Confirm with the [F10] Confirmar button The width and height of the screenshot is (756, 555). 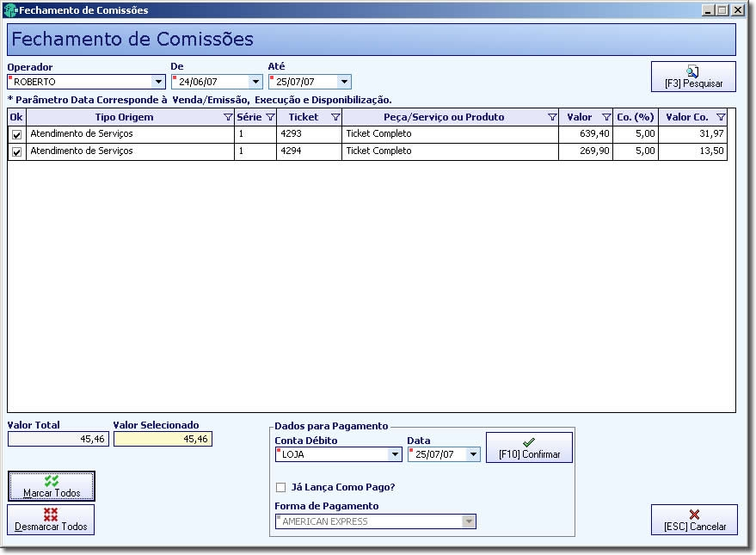[x=530, y=447]
